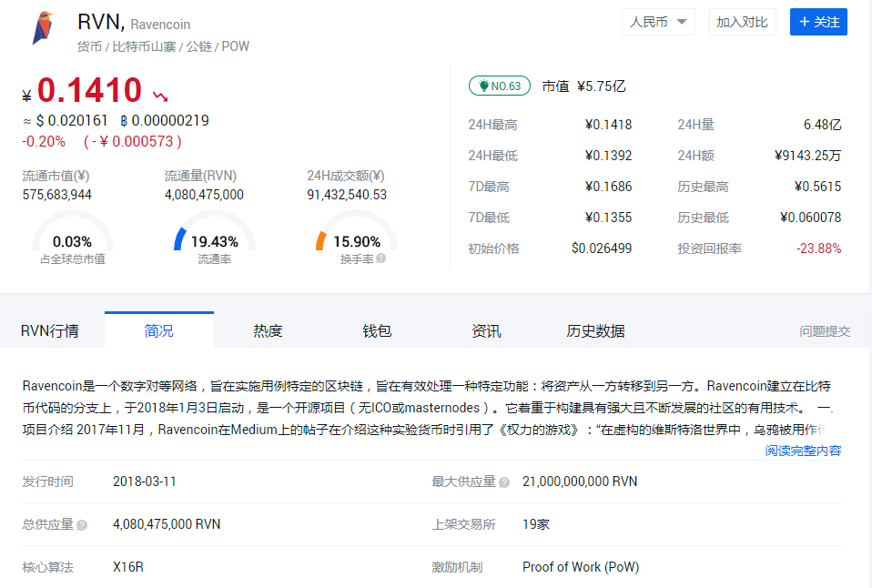Click the 历史最高 value ¥0.5615

point(818,187)
